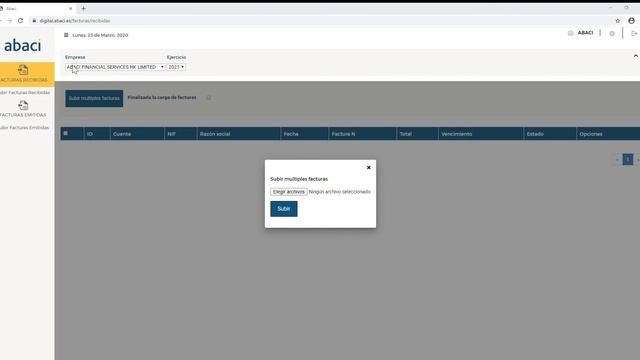Close the Abaci browser tab
Viewport: 640px width, 360px height.
[71, 8]
